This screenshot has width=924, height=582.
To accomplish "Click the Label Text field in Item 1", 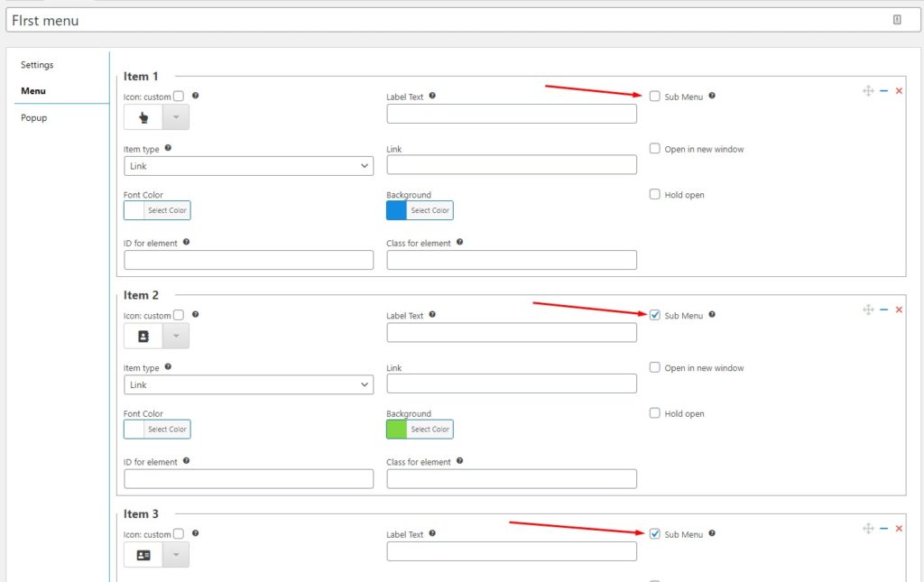I will point(511,113).
